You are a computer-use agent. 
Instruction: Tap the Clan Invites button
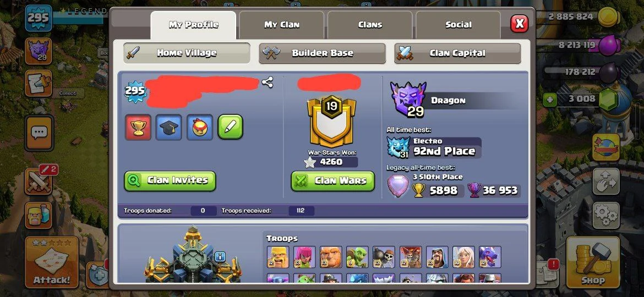(170, 181)
